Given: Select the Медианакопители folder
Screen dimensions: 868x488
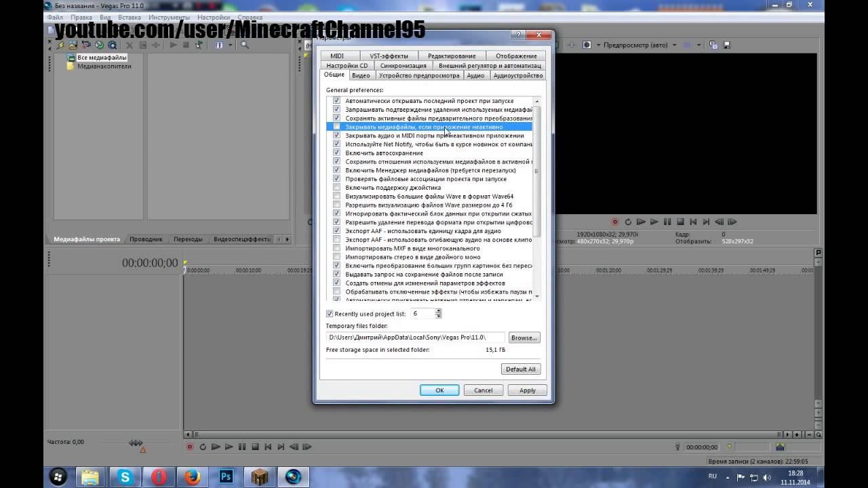Looking at the screenshot, I should [x=104, y=66].
